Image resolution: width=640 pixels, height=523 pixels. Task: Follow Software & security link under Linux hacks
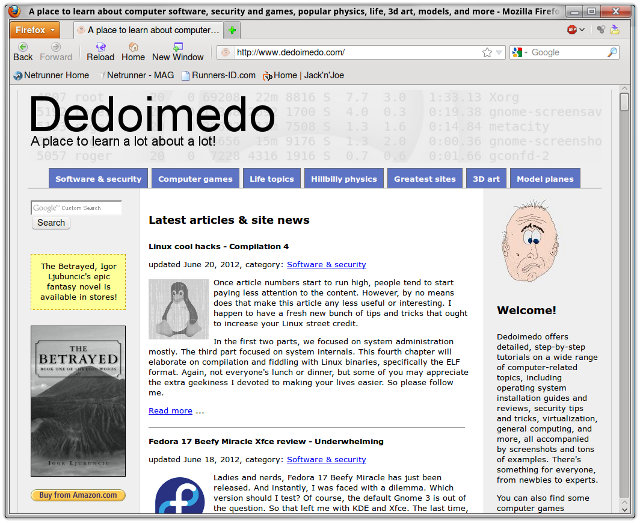tap(326, 264)
